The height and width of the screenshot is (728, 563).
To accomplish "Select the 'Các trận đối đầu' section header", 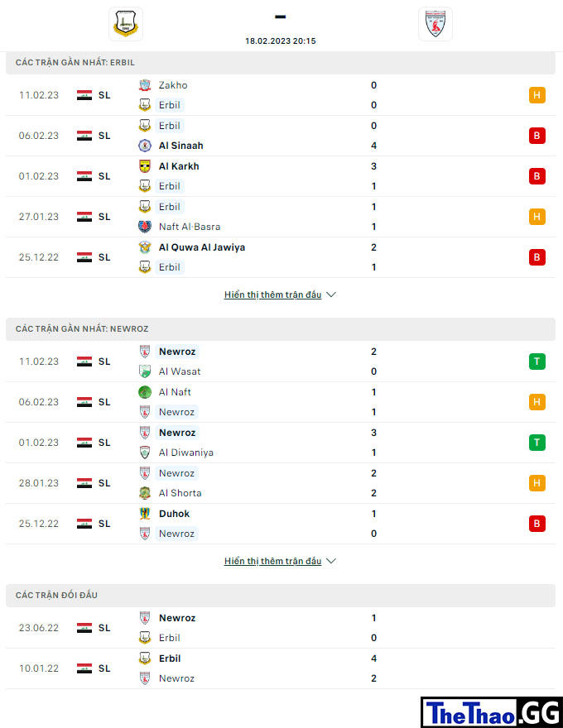I will [281, 595].
